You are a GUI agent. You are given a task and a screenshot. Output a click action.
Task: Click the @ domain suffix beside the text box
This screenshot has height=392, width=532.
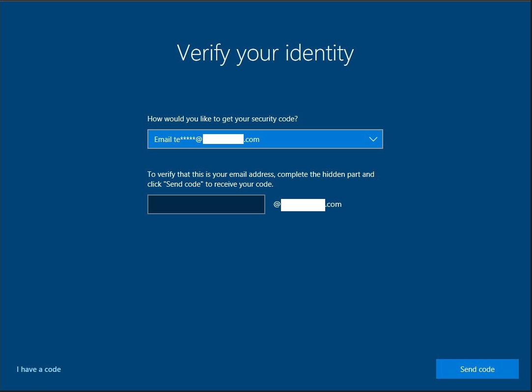click(308, 204)
